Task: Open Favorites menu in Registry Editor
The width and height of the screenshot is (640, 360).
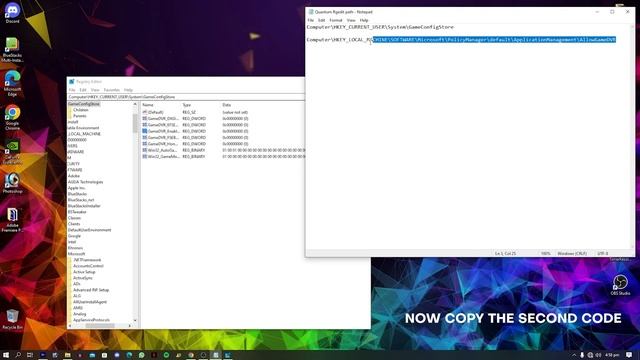Action: [111, 90]
